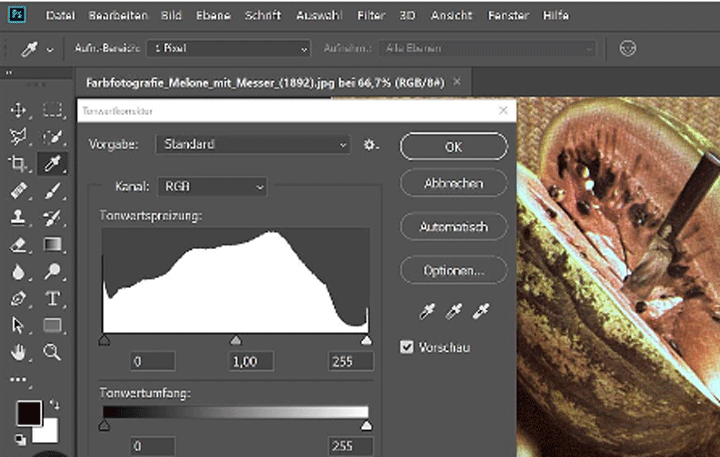Click the black Tonwertumfang output slider
Viewport: 720px width, 457px height.
click(104, 426)
